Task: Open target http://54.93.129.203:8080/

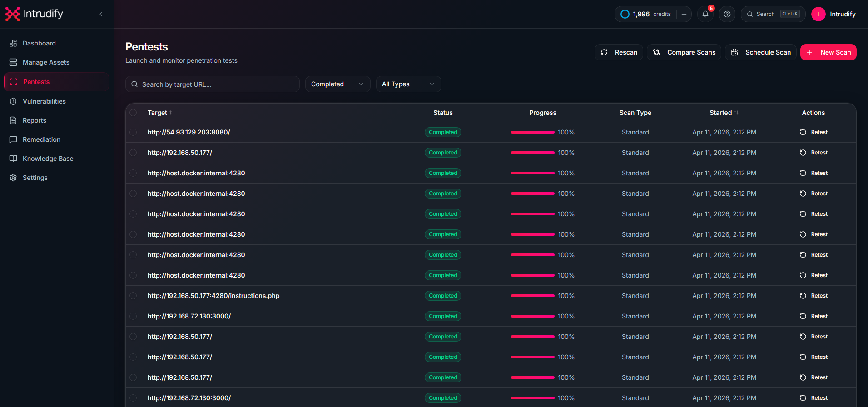Action: pyautogui.click(x=189, y=132)
